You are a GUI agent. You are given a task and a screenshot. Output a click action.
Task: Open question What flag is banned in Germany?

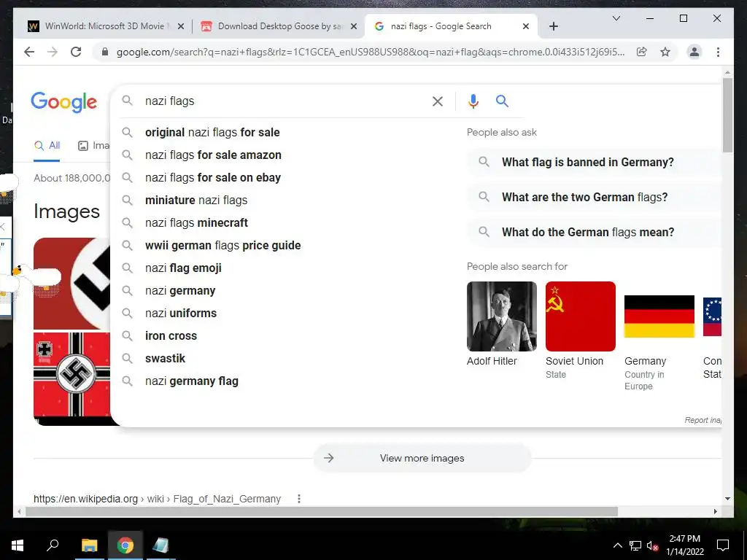click(594, 162)
